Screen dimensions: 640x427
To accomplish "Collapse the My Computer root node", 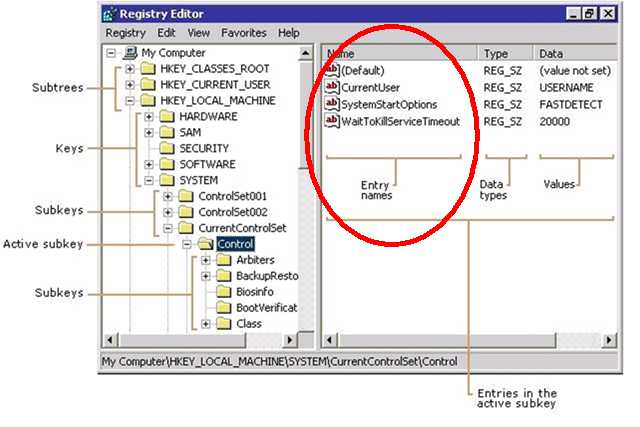I will click(111, 53).
